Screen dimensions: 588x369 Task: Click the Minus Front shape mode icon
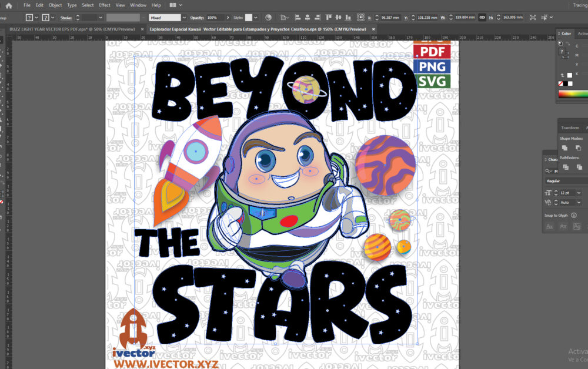tap(579, 147)
